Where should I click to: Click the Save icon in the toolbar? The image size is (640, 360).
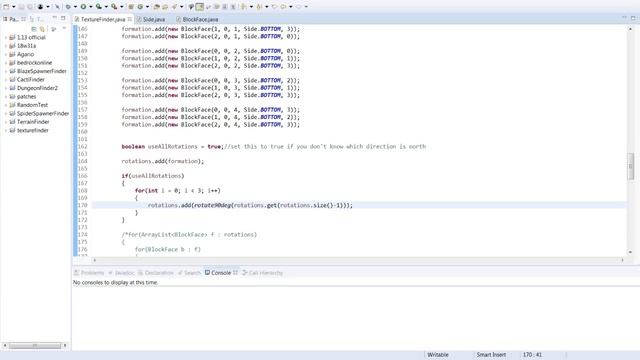tap(21, 7)
